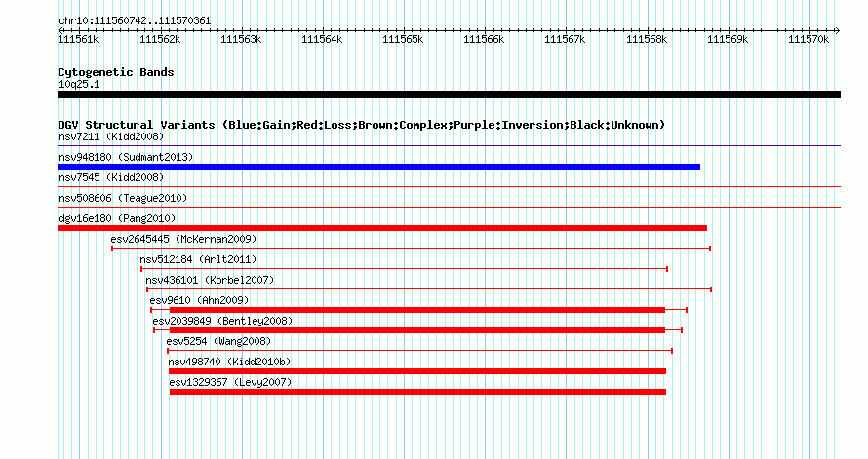Viewport: 868px width, 459px height.
Task: Open esv2645445 (McKernan2009) variant label
Action: pos(183,239)
